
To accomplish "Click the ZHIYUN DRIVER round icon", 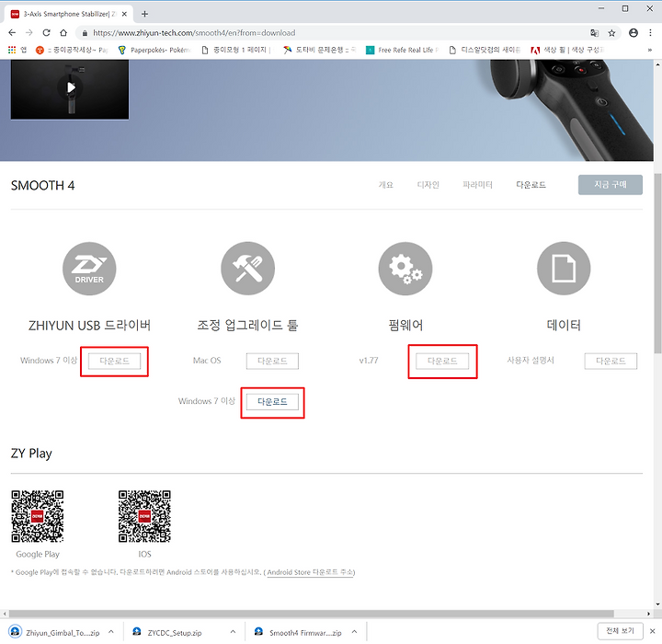I will 89,269.
